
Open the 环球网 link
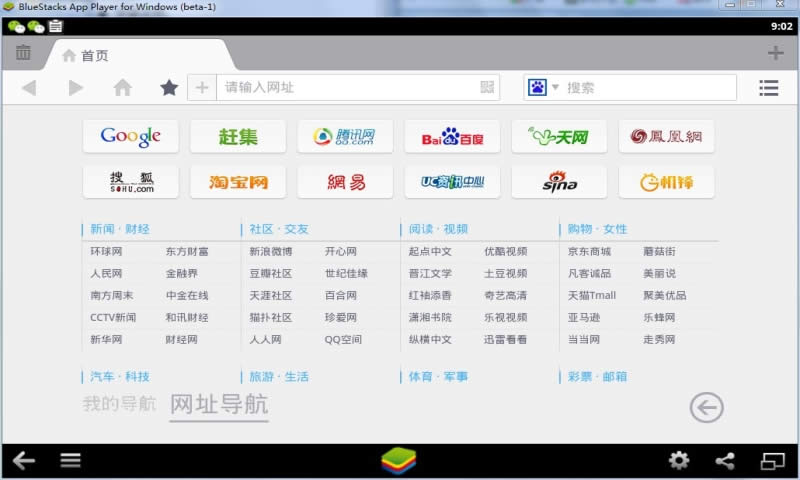click(106, 251)
